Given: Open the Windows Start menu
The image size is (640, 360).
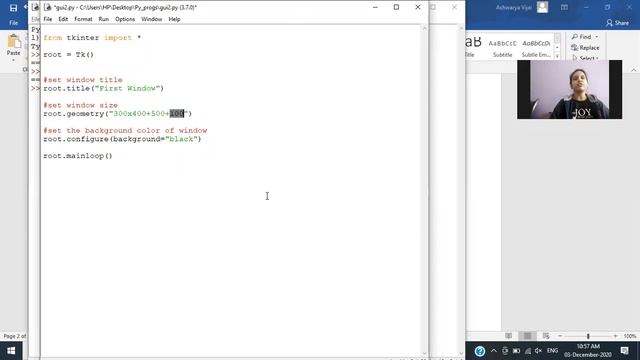Looking at the screenshot, I should click(11, 351).
